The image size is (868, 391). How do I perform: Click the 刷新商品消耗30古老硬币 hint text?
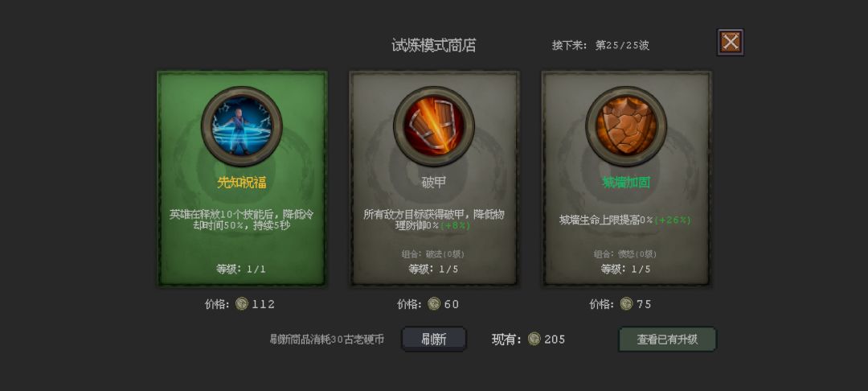coord(326,340)
